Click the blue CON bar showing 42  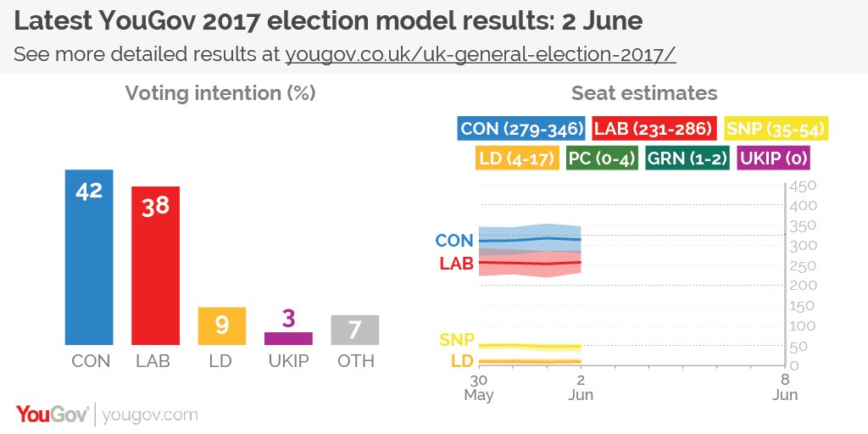[89, 258]
